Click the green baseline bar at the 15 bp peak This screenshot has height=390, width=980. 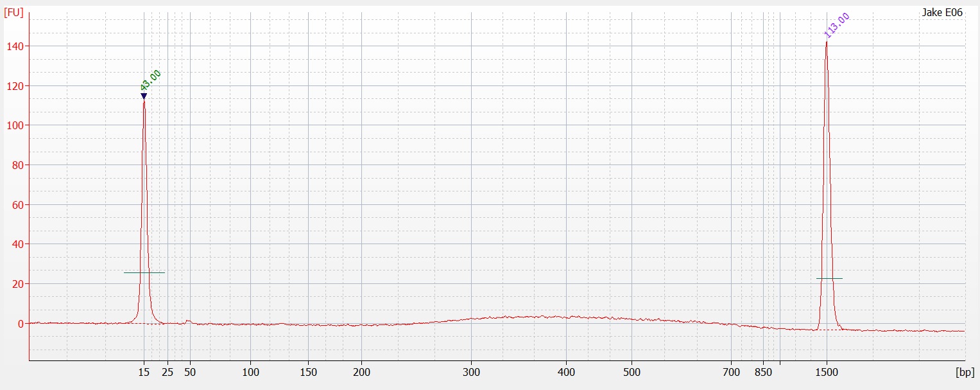pyautogui.click(x=144, y=272)
